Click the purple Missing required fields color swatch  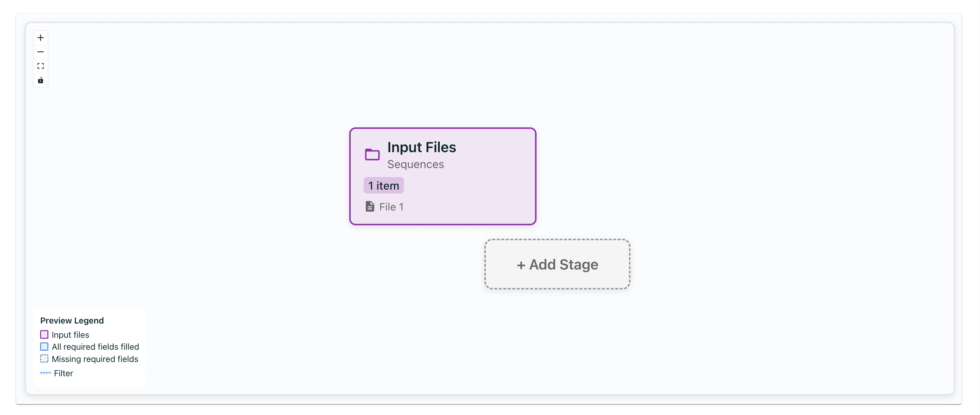click(x=44, y=359)
